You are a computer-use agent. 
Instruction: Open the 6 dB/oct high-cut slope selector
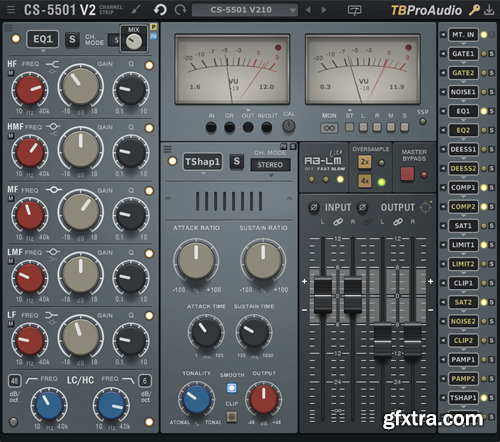145,381
